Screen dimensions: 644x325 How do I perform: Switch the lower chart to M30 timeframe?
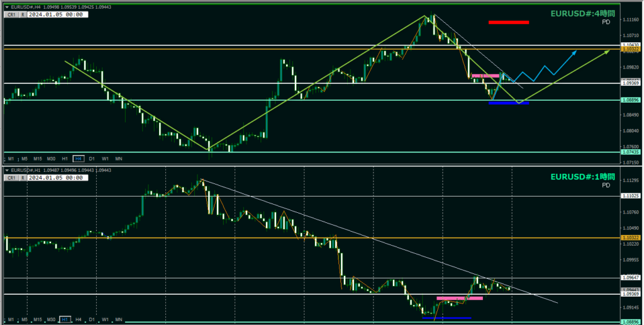pyautogui.click(x=52, y=320)
